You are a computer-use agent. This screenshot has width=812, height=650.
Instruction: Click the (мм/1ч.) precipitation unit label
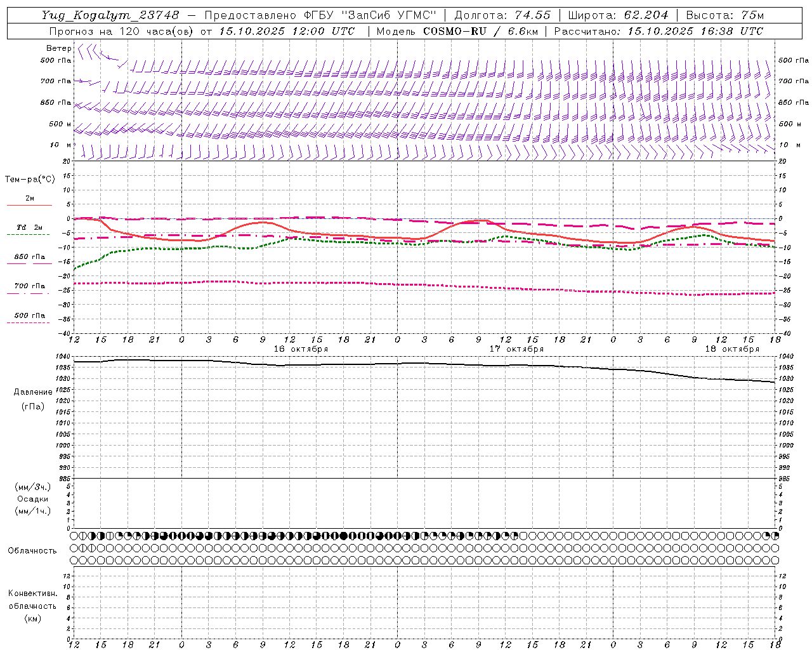tap(33, 511)
